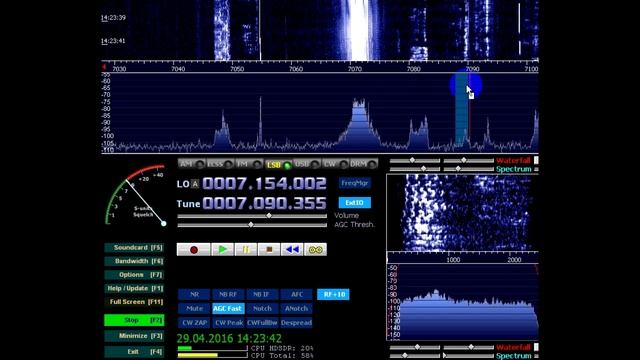Adjust the first bottom Waterfall slider
Image resolution: width=640 pixels, height=360 pixels.
(415, 347)
